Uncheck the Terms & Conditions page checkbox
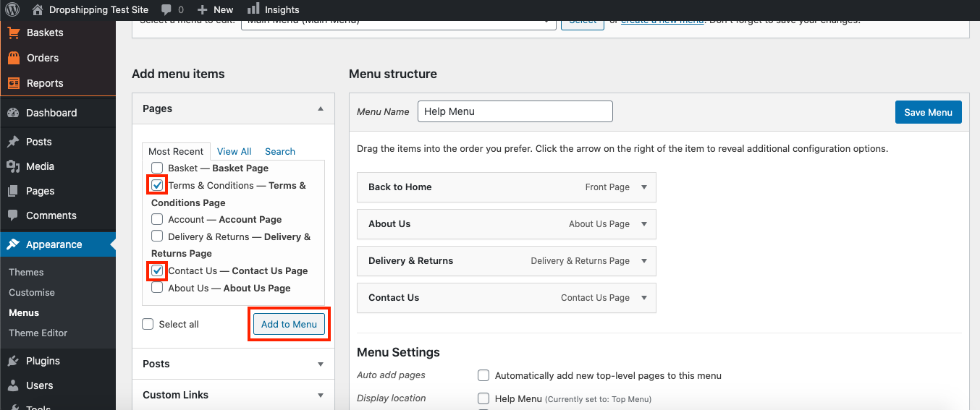 point(157,185)
